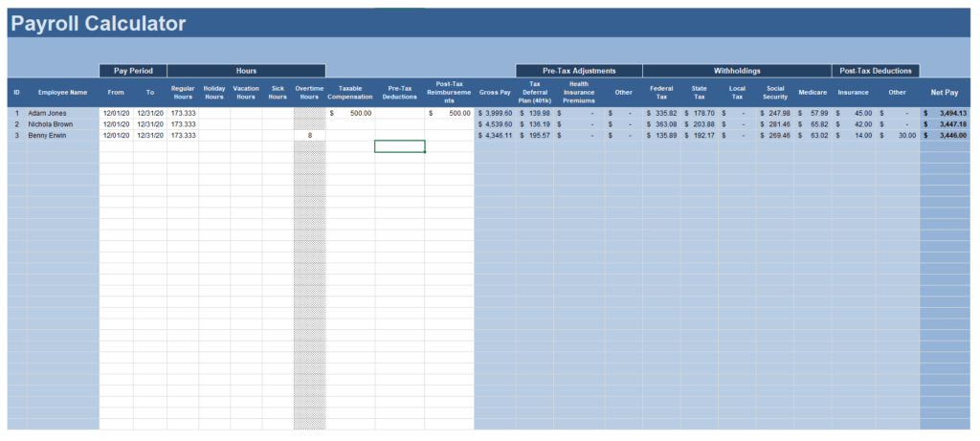Viewport: 980px width, 441px height.
Task: Click the insurance deduction 14.00
Action: point(853,136)
